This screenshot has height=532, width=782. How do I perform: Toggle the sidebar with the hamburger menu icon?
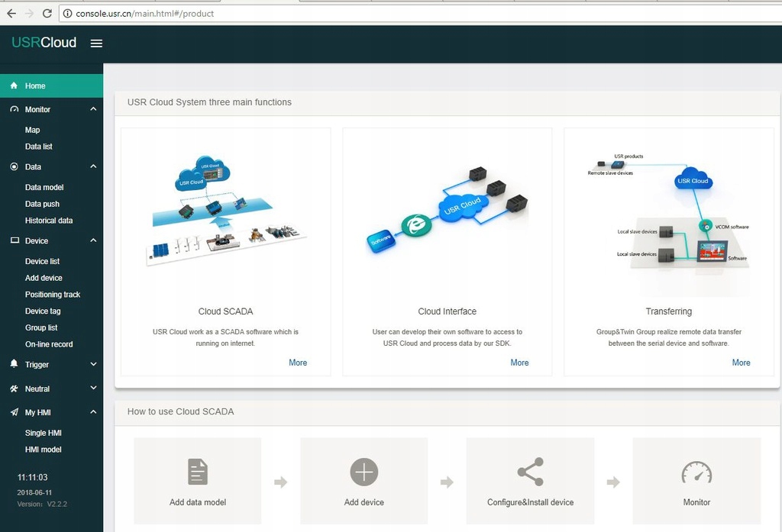point(96,44)
